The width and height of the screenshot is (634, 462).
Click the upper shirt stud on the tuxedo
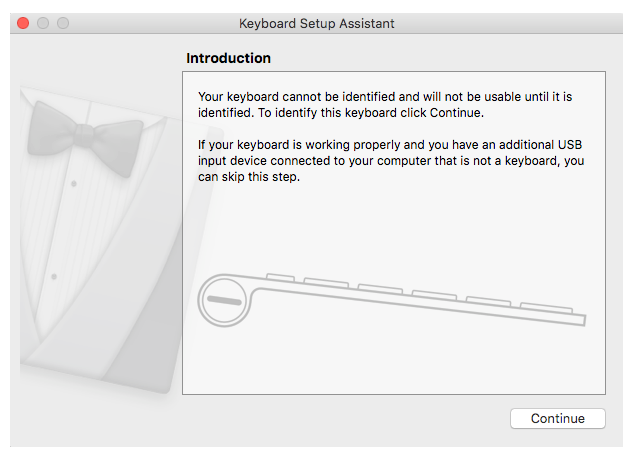coord(74,184)
